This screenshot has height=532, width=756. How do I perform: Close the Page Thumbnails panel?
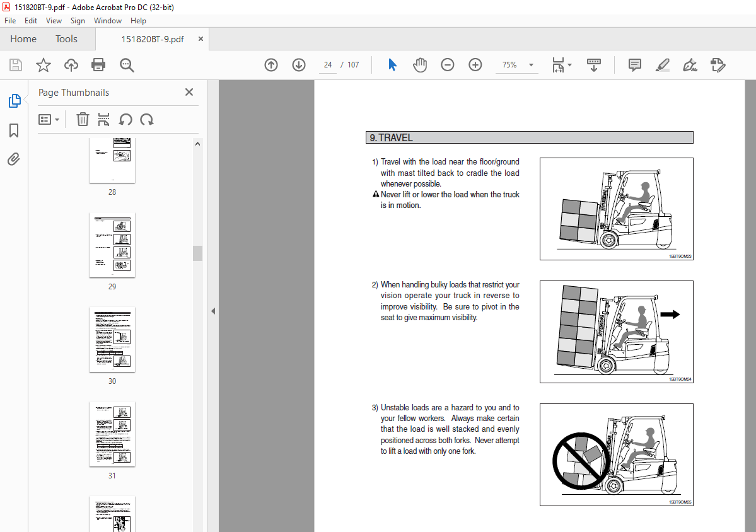(x=189, y=92)
